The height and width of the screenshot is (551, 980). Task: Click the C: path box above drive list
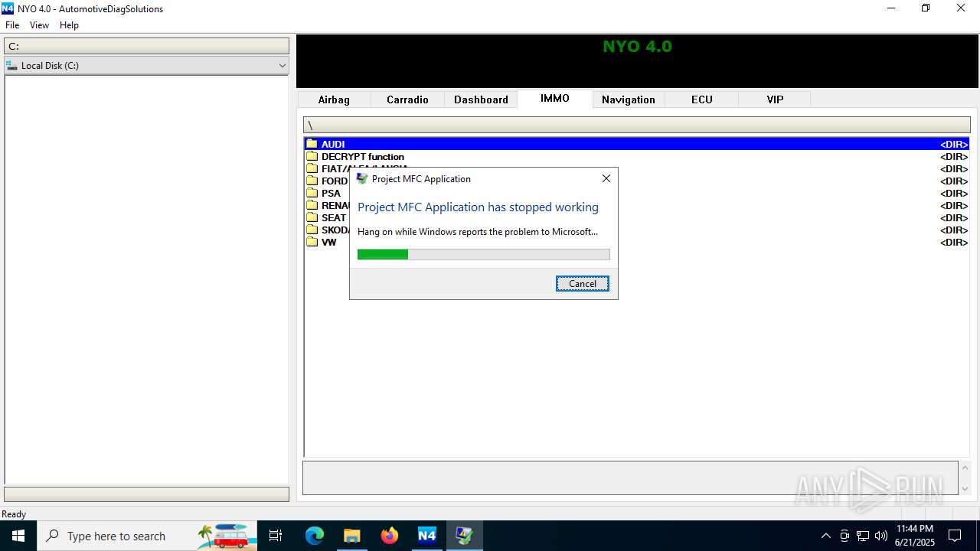point(147,46)
